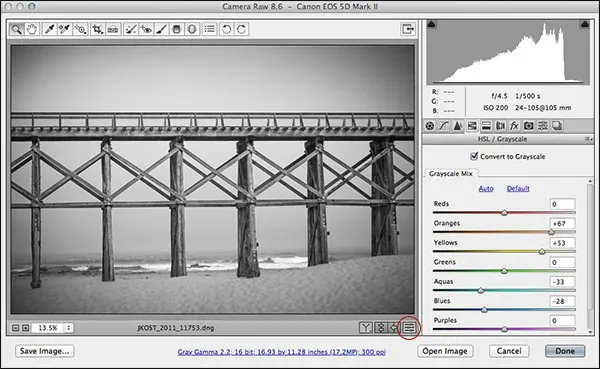Viewport: 600px width, 369px height.
Task: Select the Grayscale Mix tab
Action: coord(451,174)
